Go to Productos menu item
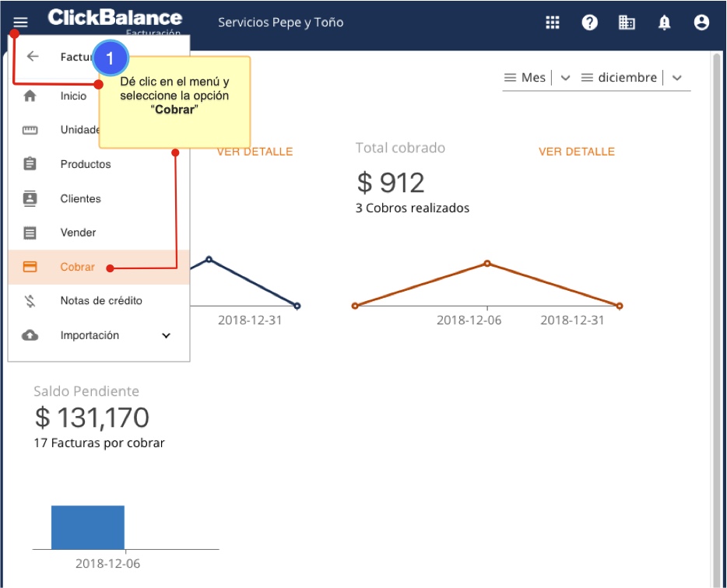The height and width of the screenshot is (588, 727). click(x=85, y=164)
